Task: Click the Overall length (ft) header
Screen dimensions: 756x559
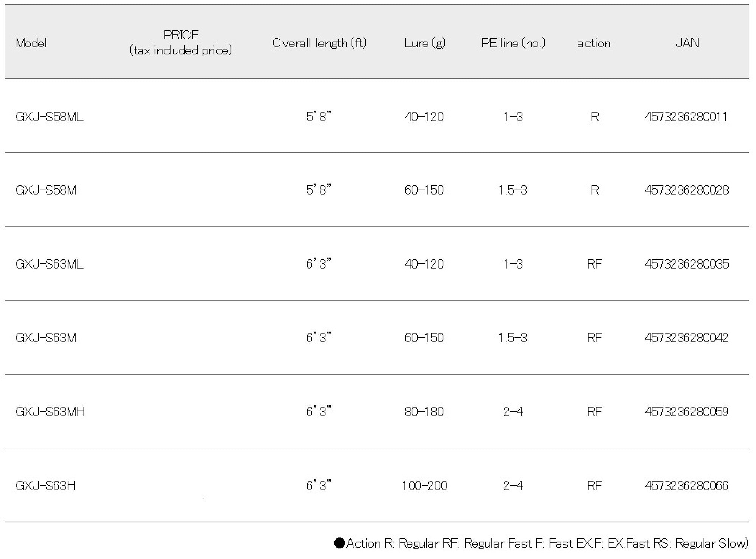Action: pyautogui.click(x=319, y=43)
